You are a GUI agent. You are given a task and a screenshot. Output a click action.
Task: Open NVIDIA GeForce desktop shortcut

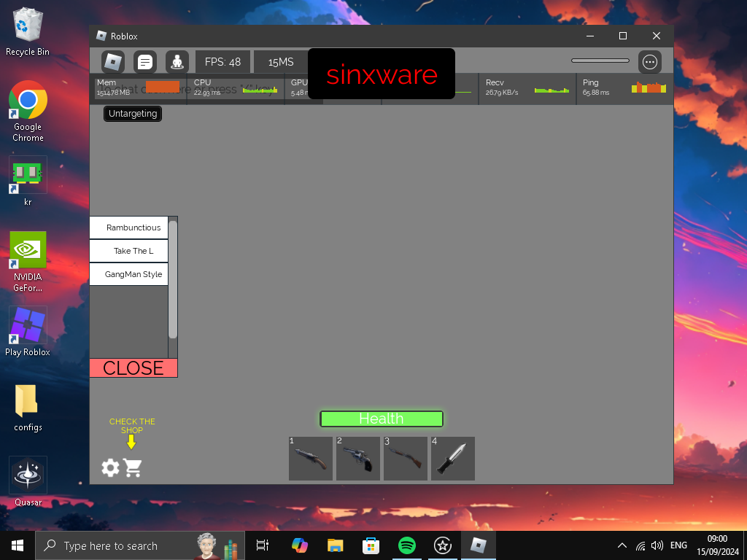click(28, 262)
